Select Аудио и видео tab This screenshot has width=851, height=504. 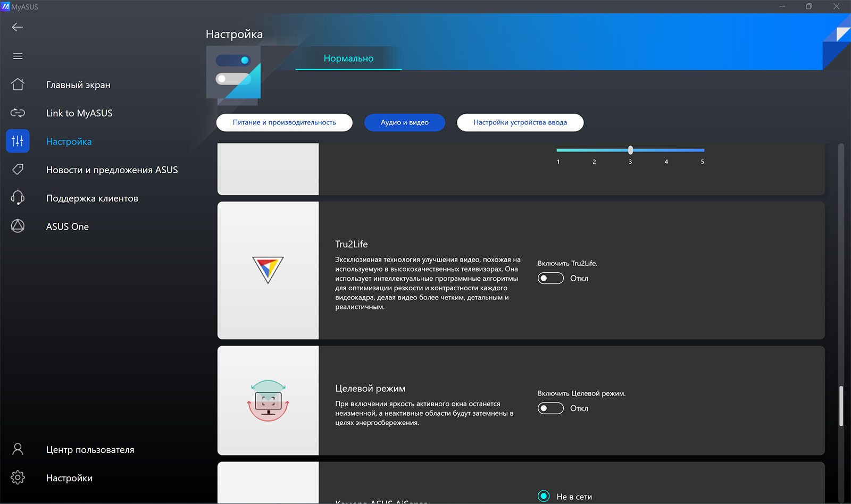click(x=405, y=122)
